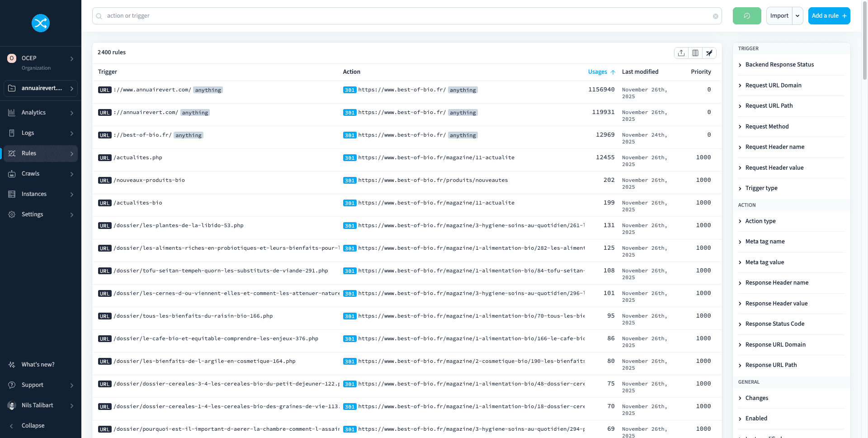Open the Analytics menu
This screenshot has width=868, height=438.
coord(41,113)
